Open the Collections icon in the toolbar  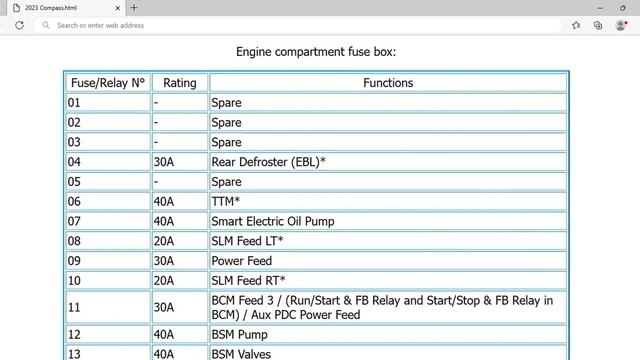click(598, 25)
